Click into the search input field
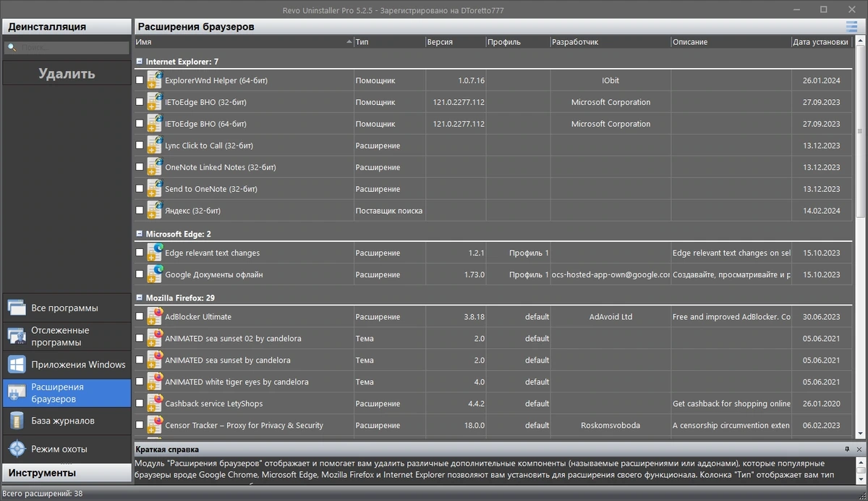Viewport: 868px width, 501px height. (x=67, y=48)
